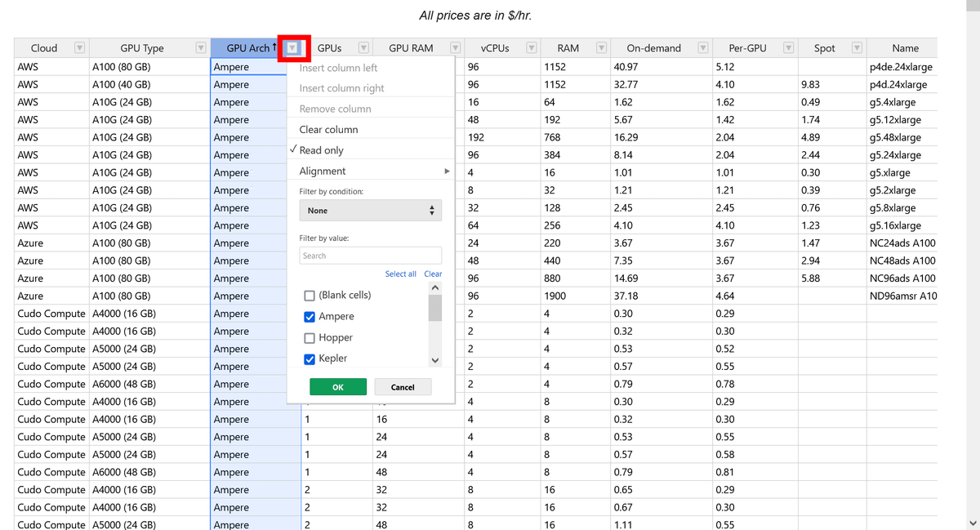
Task: Select the g5.xlarge name cell
Action: click(902, 172)
